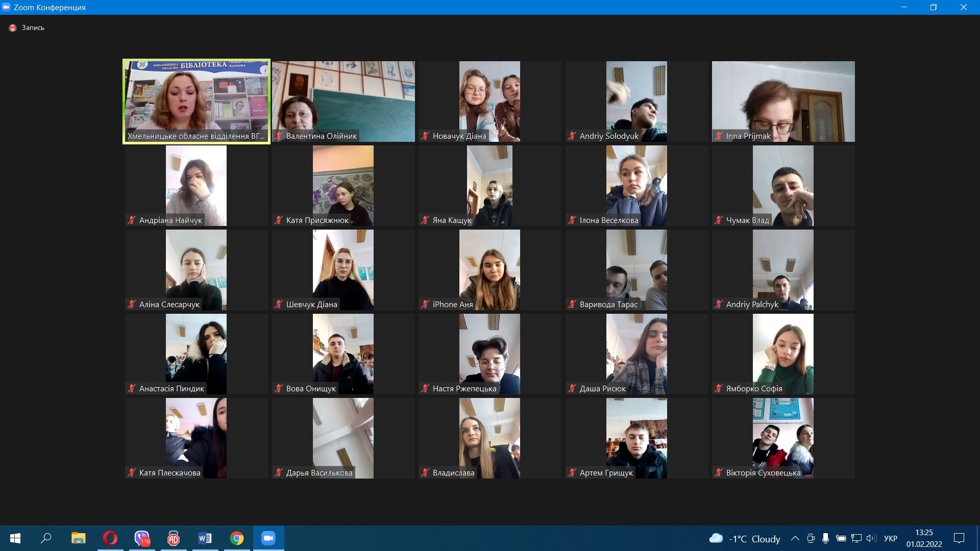Open the notification center icon
The width and height of the screenshot is (980, 551).
959,538
